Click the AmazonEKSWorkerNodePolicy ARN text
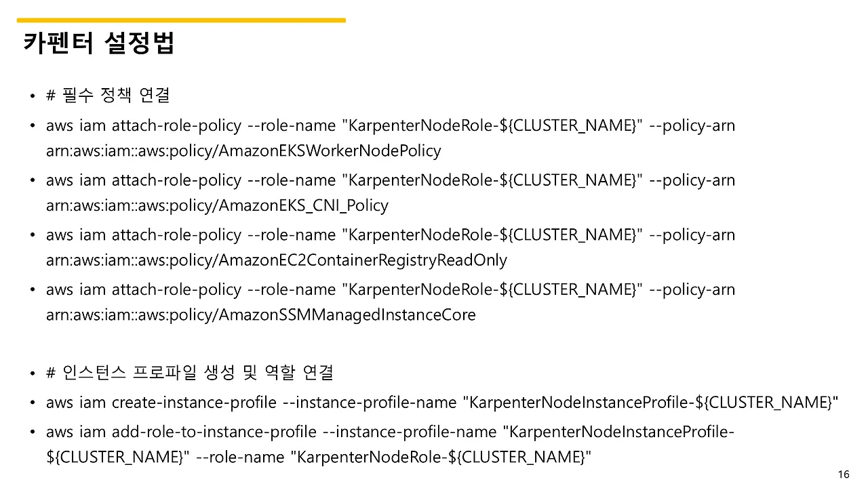 coord(243,150)
